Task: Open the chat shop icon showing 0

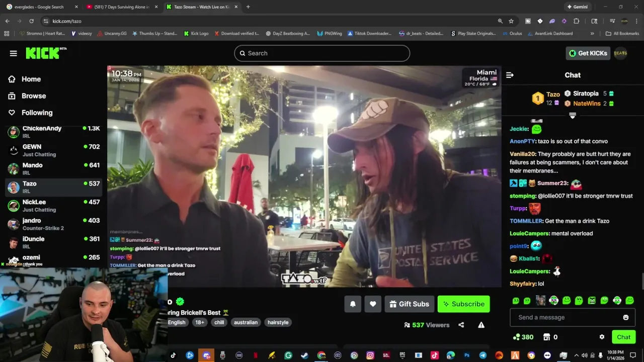Action: (x=550, y=337)
